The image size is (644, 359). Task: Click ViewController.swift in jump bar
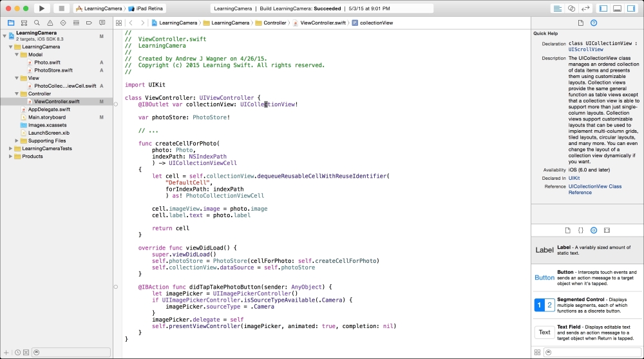(x=319, y=23)
